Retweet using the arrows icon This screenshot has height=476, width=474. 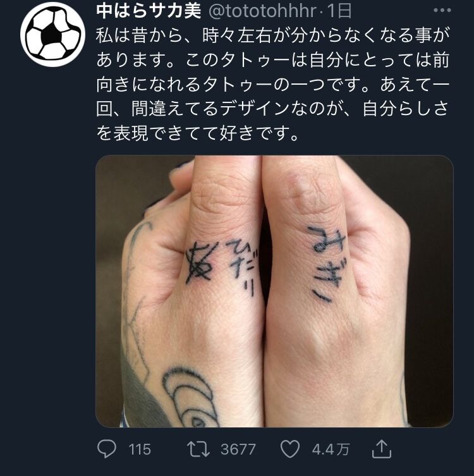coord(198,449)
